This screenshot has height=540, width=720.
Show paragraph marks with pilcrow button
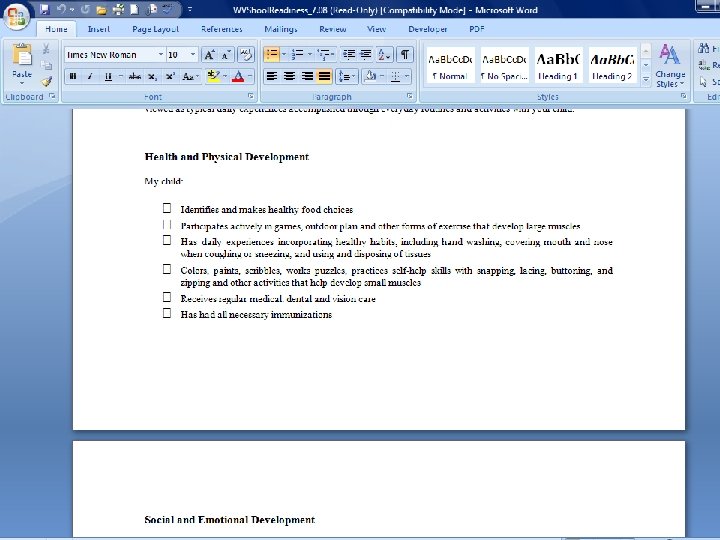(405, 55)
